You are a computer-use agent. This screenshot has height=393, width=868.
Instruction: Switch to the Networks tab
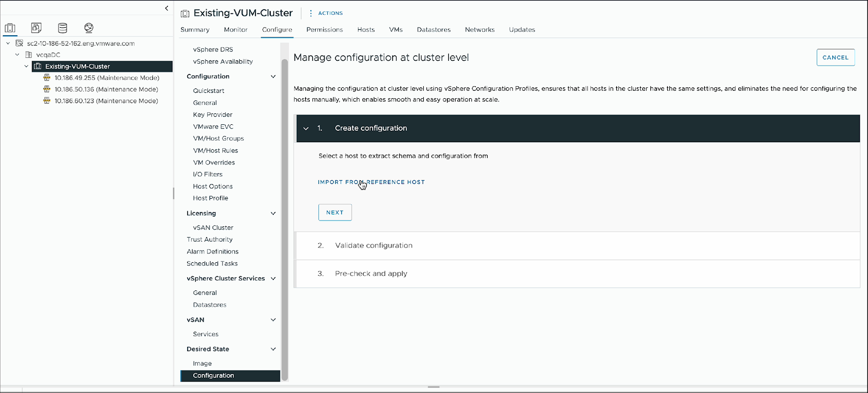click(x=480, y=30)
